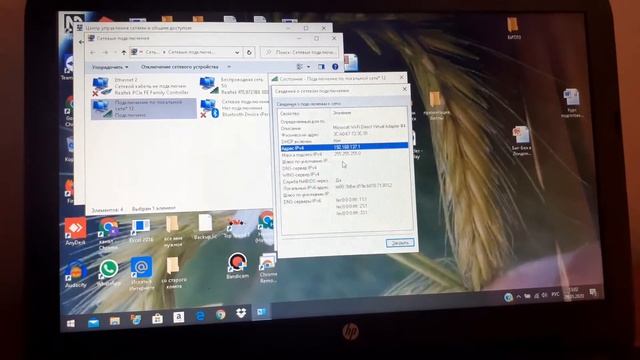Switch input language РУС indicator
640x360 pixels.
point(556,294)
